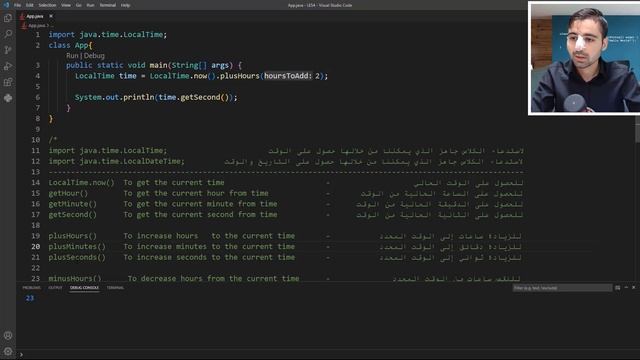Select the Debug Console panel tab
Image resolution: width=640 pixels, height=360 pixels.
84,288
